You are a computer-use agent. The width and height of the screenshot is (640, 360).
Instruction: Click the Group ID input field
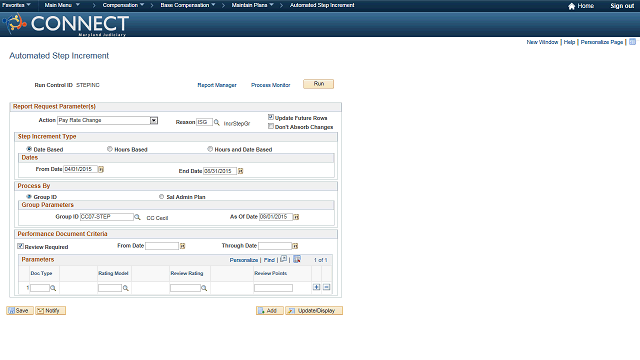(x=107, y=217)
